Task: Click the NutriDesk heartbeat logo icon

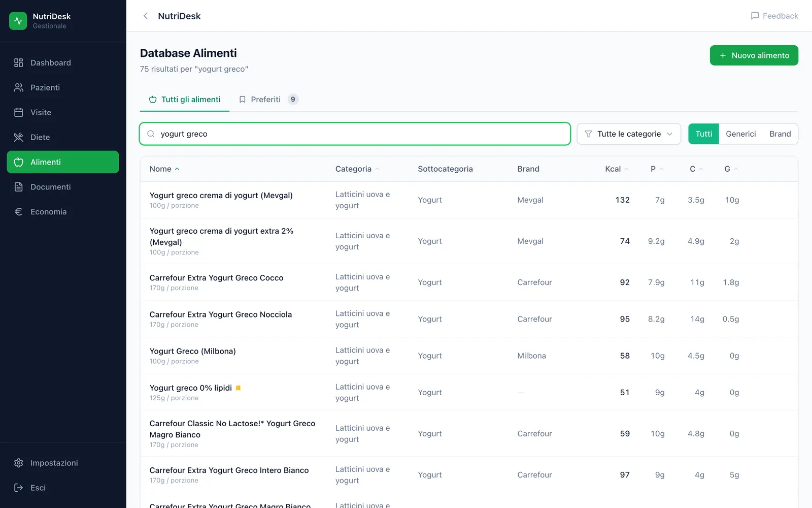Action: pyautogui.click(x=18, y=21)
